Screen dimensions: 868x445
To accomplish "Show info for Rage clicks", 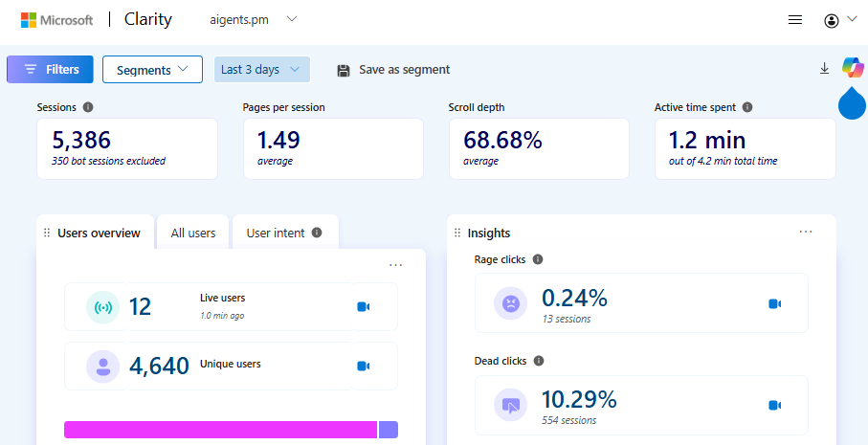I will click(x=538, y=259).
